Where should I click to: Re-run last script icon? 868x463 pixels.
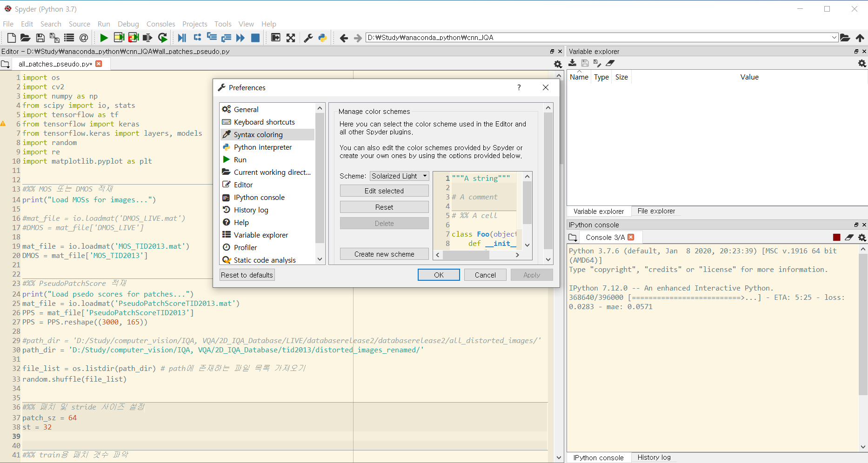tap(162, 38)
